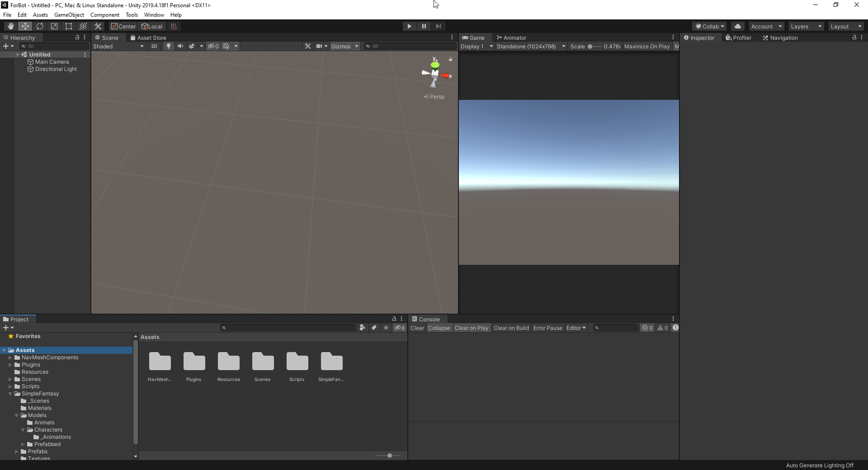Select the Rect Transform tool
The width and height of the screenshot is (868, 470).
pyautogui.click(x=69, y=26)
